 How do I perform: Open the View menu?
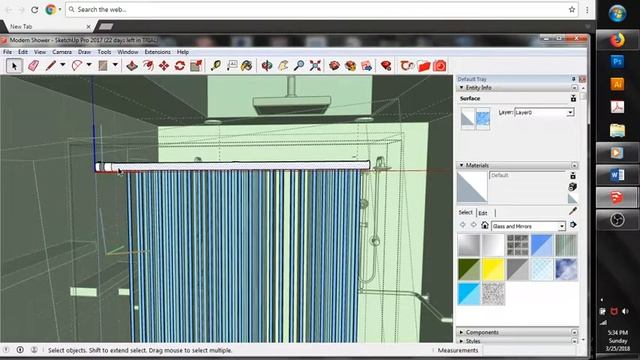pos(40,52)
